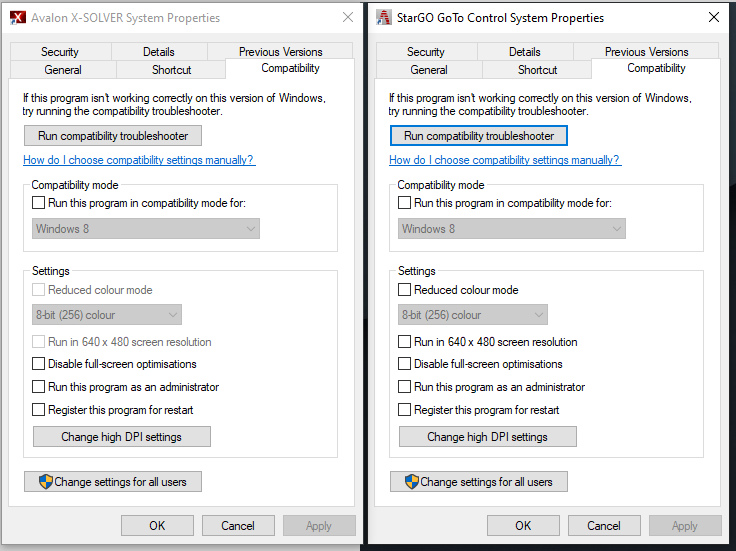Open Change high DPI settings in StarGO window
This screenshot has height=551, width=736.
[488, 436]
